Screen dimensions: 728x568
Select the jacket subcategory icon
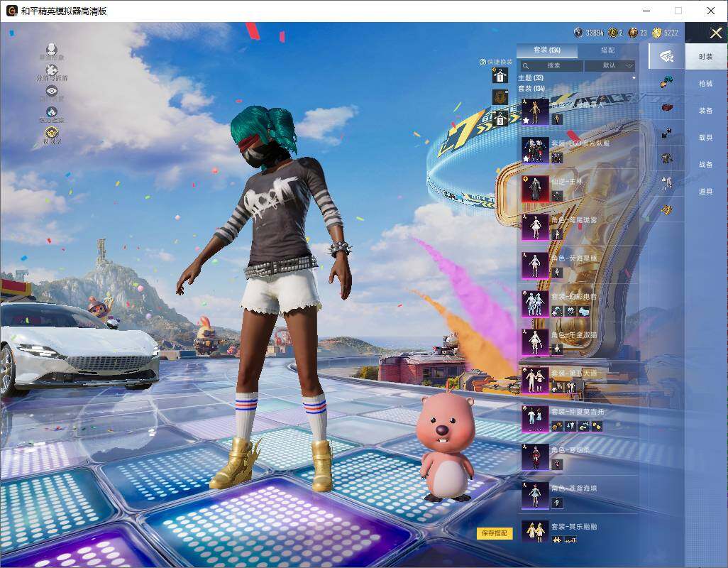(x=667, y=158)
